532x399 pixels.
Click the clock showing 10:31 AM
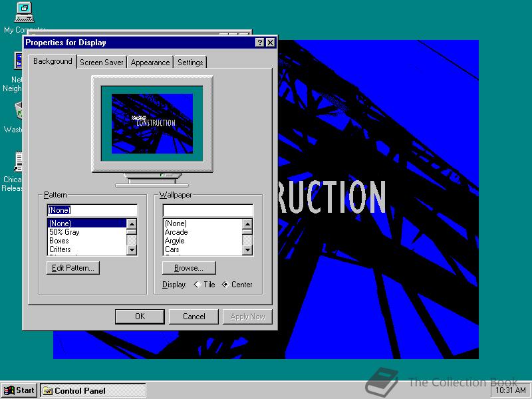pyautogui.click(x=511, y=390)
